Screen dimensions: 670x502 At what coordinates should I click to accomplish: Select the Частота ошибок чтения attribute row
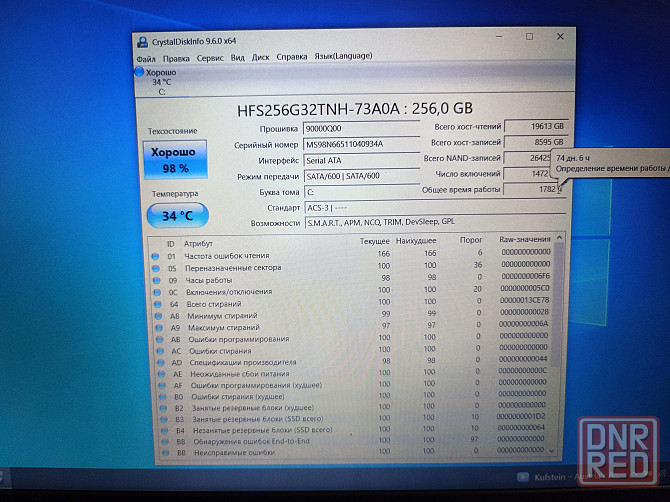tap(351, 255)
